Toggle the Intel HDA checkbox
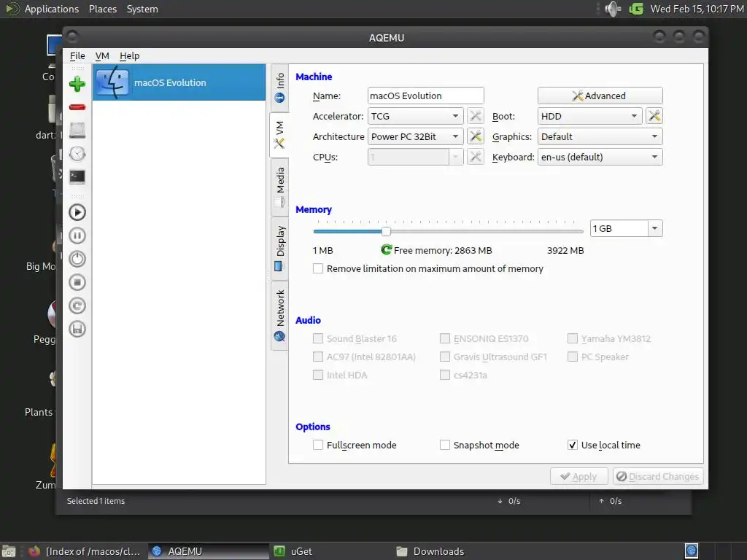This screenshot has width=747, height=560. click(318, 375)
